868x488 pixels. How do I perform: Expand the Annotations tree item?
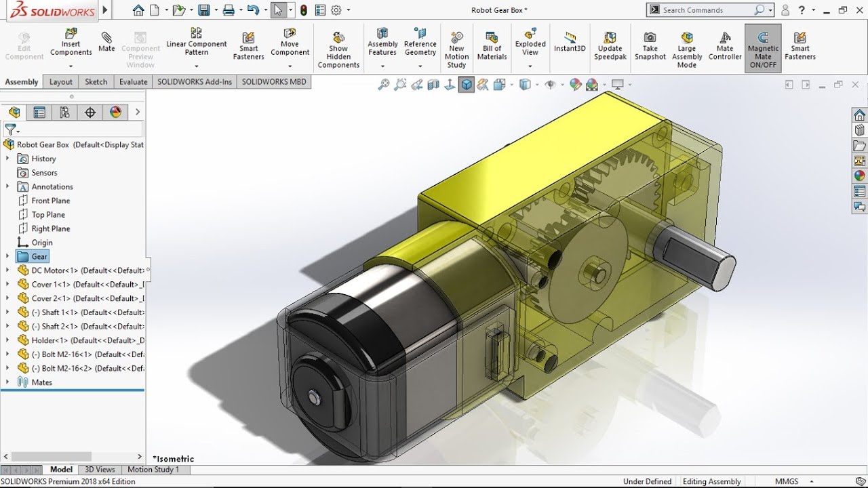pyautogui.click(x=7, y=186)
